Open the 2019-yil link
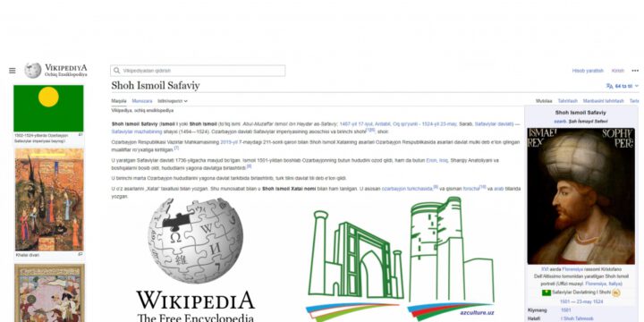Image resolution: width=644 pixels, height=322 pixels. [229, 142]
